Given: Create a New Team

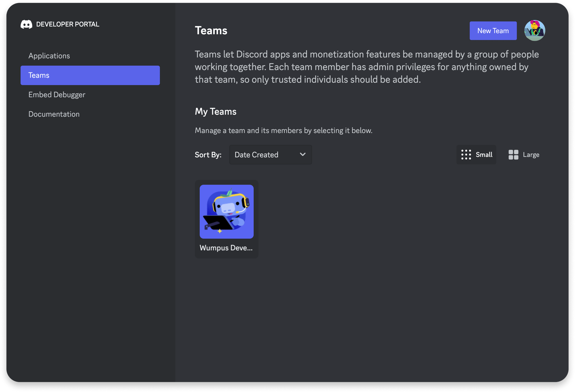Looking at the screenshot, I should pyautogui.click(x=493, y=31).
